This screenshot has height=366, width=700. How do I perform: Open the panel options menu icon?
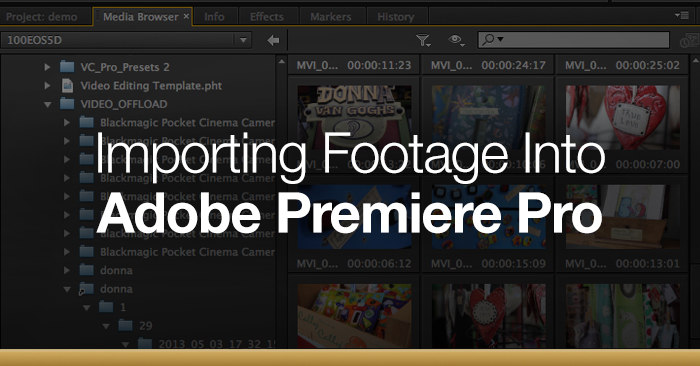coord(682,16)
